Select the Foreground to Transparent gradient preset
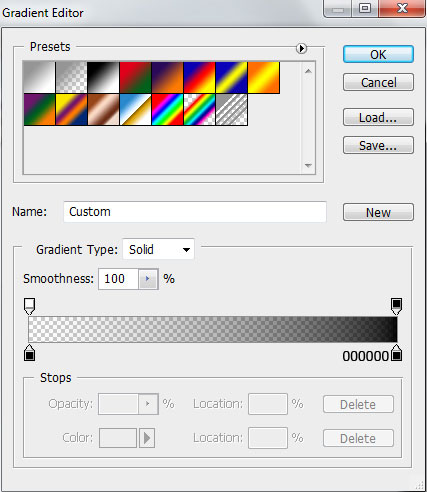This screenshot has height=492, width=427. point(71,77)
